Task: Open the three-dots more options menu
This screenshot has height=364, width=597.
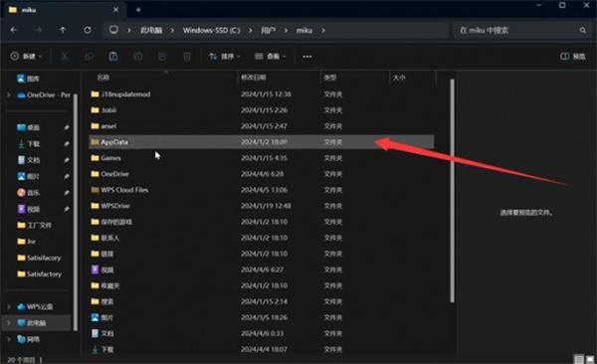Action: coord(307,57)
